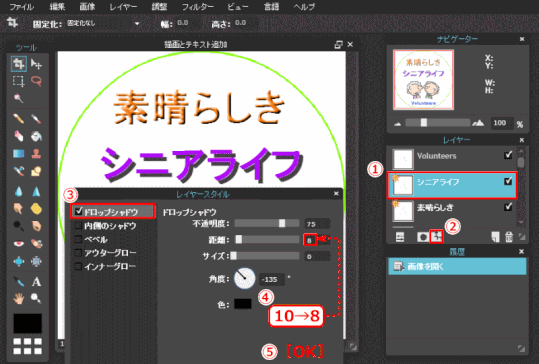Screen dimensions: 539x364
Task: Add a layer mask in Layers panel
Action: coord(422,237)
